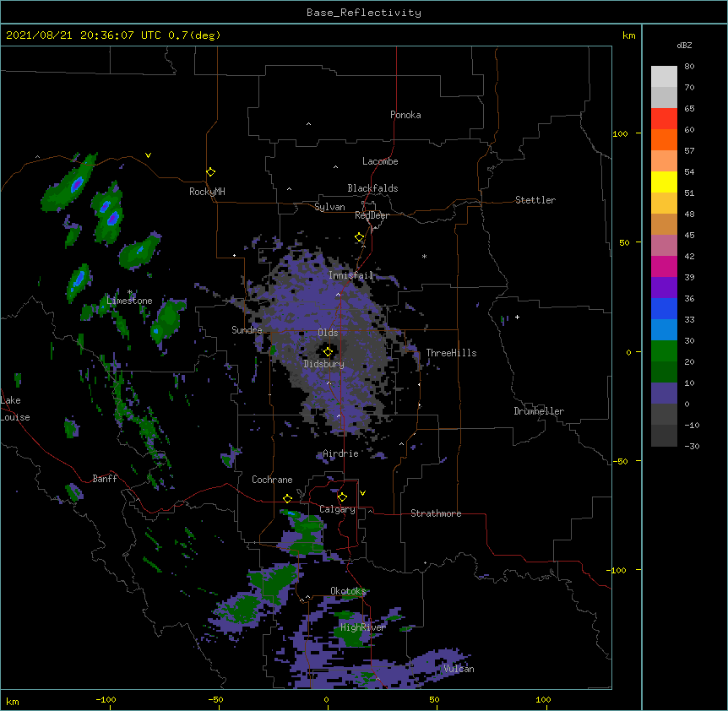Click the dBZ legend heading

pos(684,46)
